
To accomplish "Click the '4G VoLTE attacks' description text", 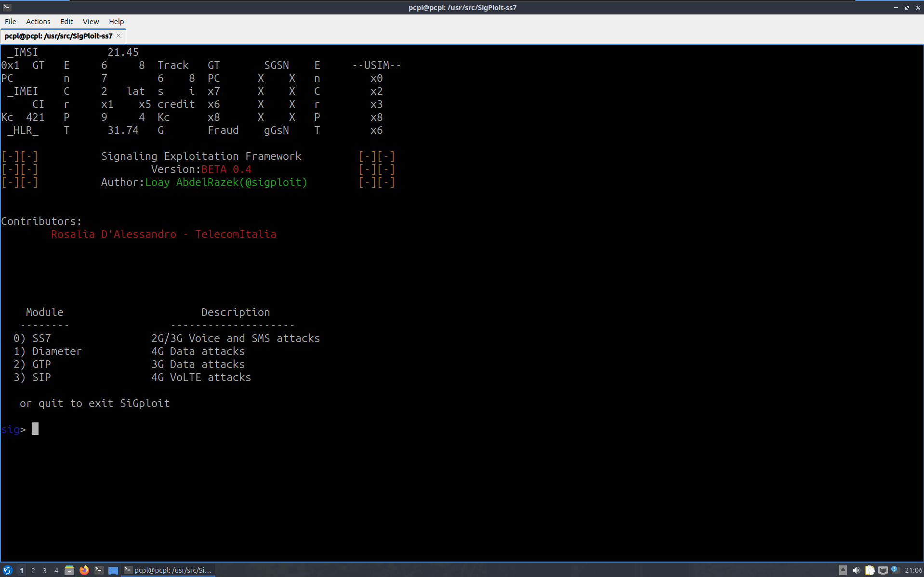I will click(x=201, y=378).
